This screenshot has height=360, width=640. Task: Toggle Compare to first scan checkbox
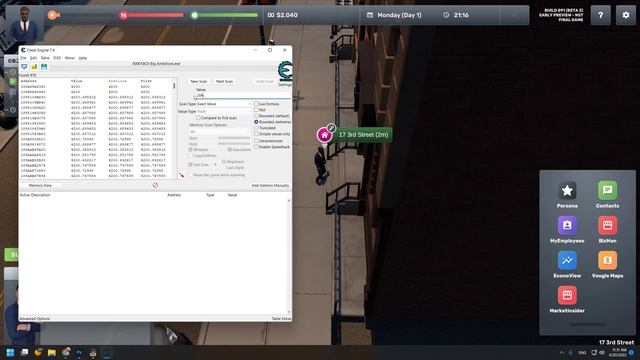coord(198,118)
